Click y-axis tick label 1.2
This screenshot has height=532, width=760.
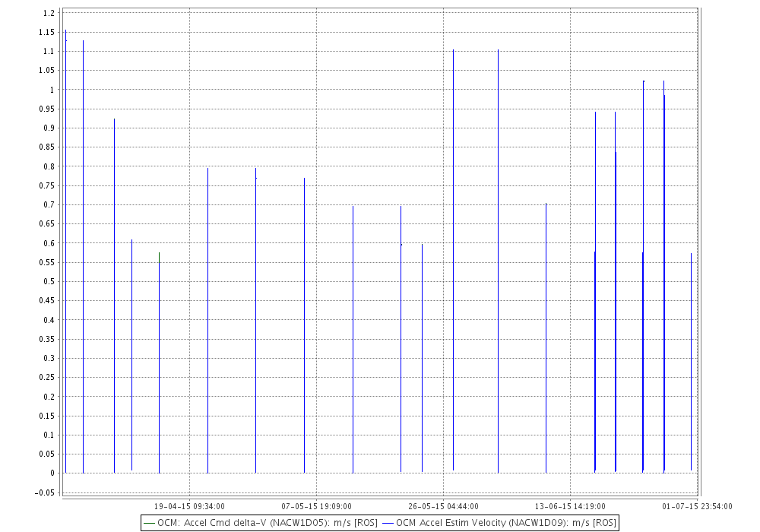click(x=49, y=13)
